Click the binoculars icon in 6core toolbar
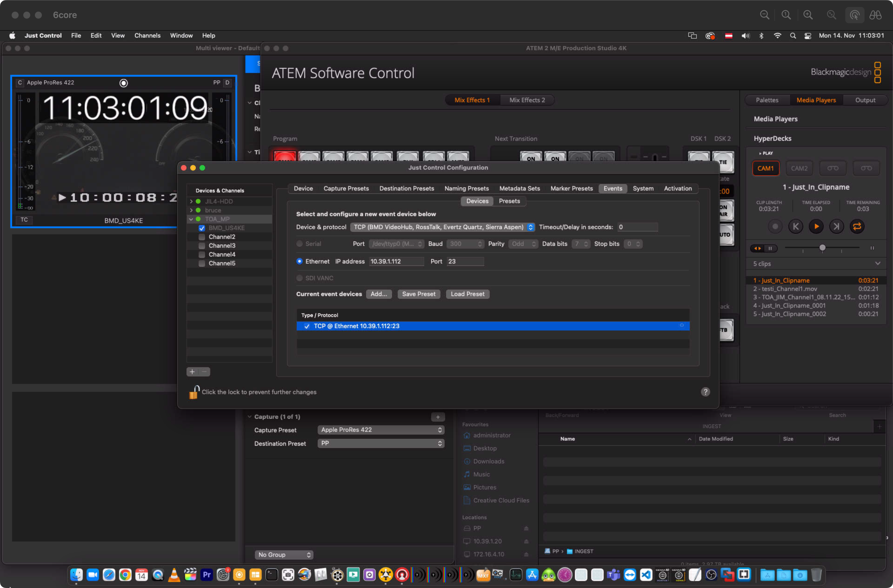Image resolution: width=893 pixels, height=588 pixels. (x=875, y=15)
